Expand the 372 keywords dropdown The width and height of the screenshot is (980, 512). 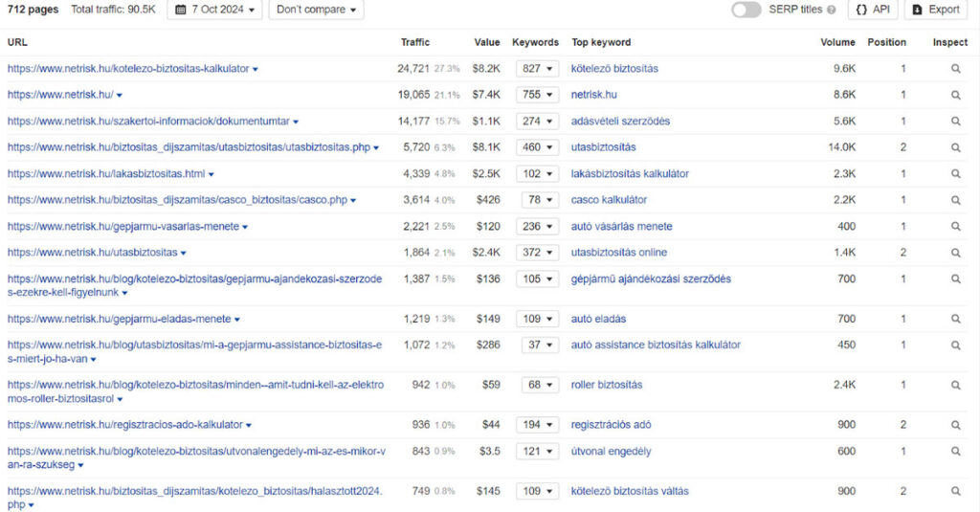pyautogui.click(x=538, y=253)
